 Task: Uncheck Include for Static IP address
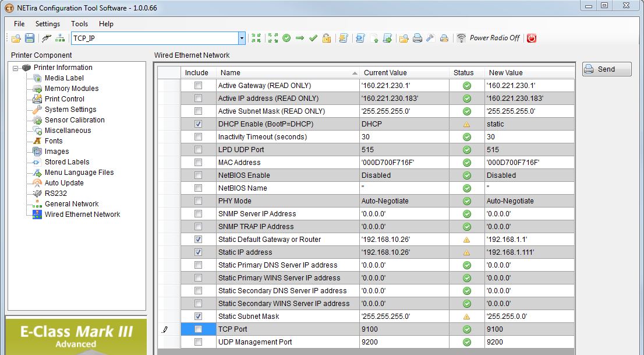[x=198, y=252]
